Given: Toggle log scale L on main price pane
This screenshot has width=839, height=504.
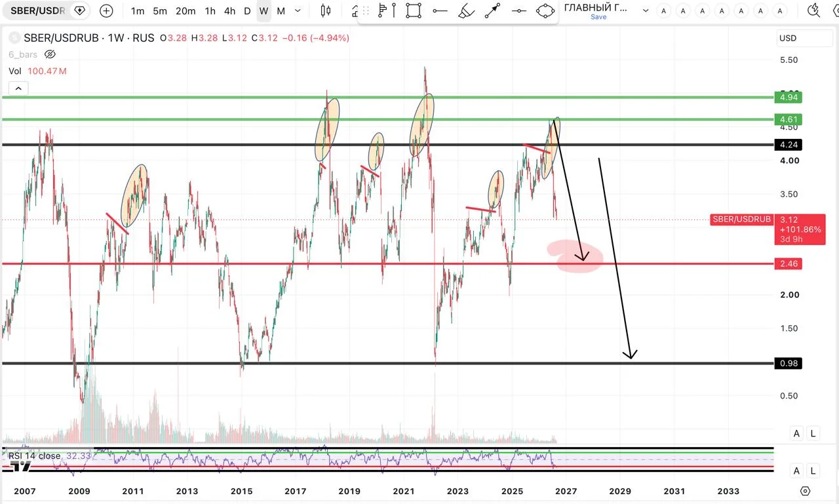Looking at the screenshot, I should pos(813,433).
